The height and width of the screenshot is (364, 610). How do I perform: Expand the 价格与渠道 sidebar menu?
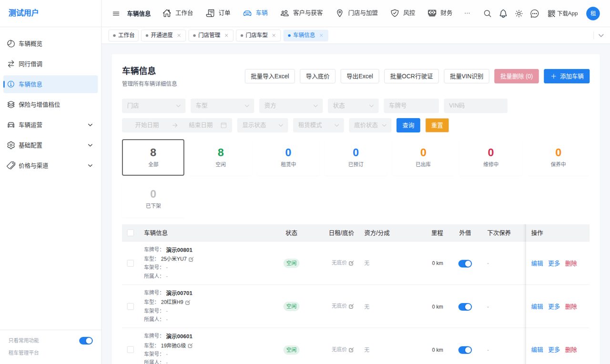pos(51,165)
